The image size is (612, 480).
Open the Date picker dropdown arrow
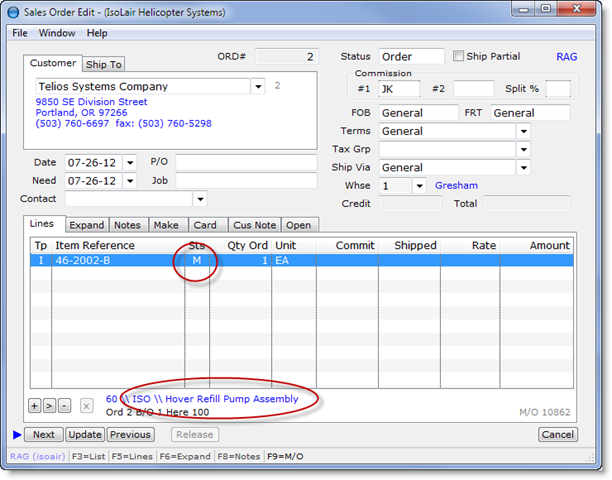[x=130, y=162]
